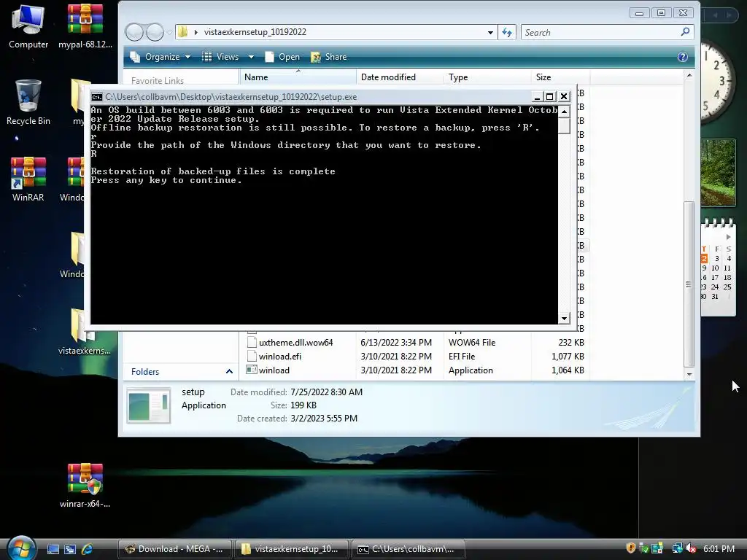Image resolution: width=747 pixels, height=560 pixels.
Task: Select the uxtheme.dll.wow64 file icon
Action: 252,343
